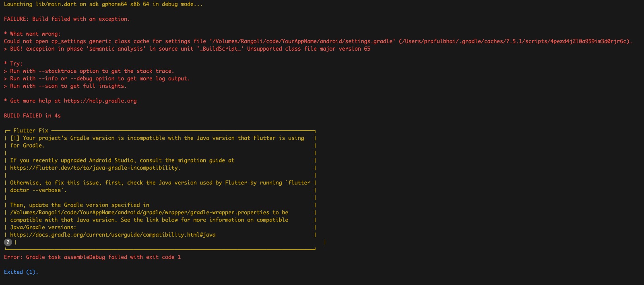Click "compatible with that Java version" line
This screenshot has width=644, height=285.
(x=149, y=220)
